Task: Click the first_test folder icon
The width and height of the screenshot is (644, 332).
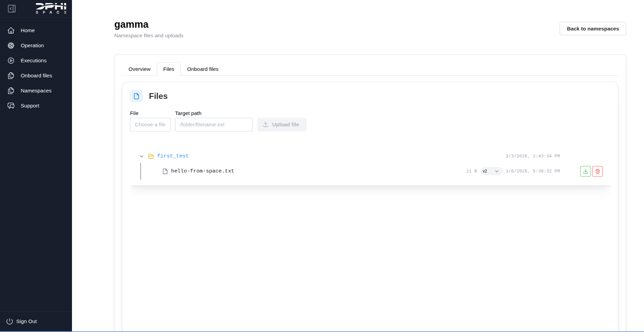Action: [x=151, y=156]
